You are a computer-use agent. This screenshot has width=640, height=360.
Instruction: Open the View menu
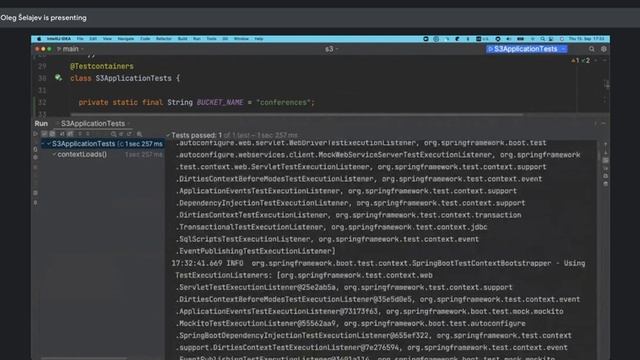pyautogui.click(x=107, y=39)
